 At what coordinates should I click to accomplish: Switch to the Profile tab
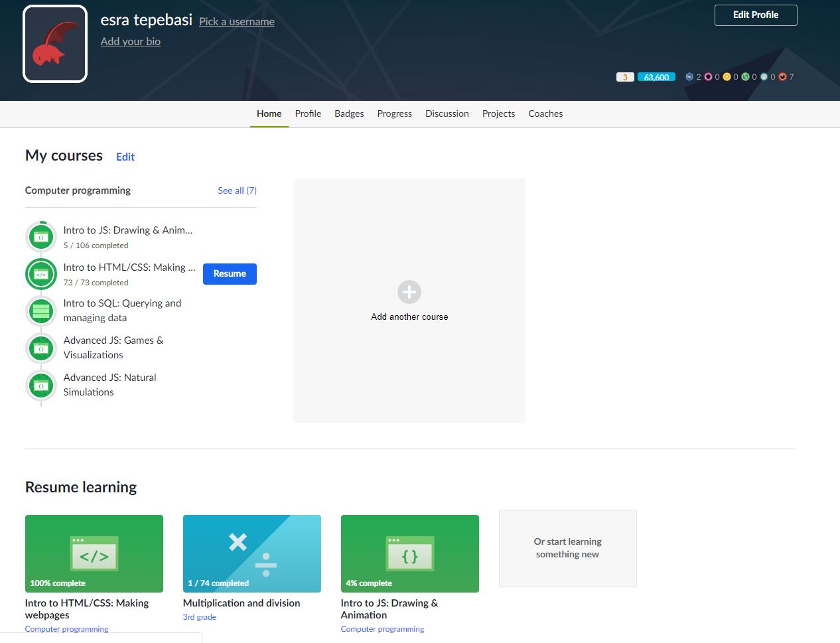click(308, 113)
